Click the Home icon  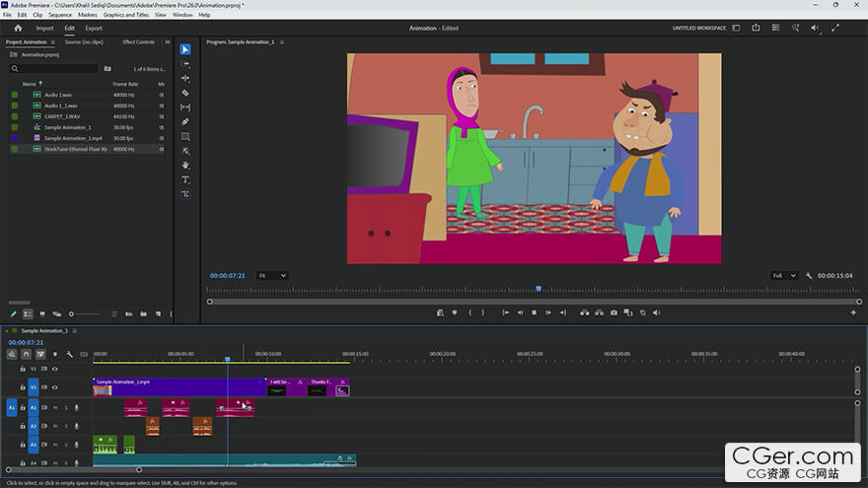coord(18,29)
